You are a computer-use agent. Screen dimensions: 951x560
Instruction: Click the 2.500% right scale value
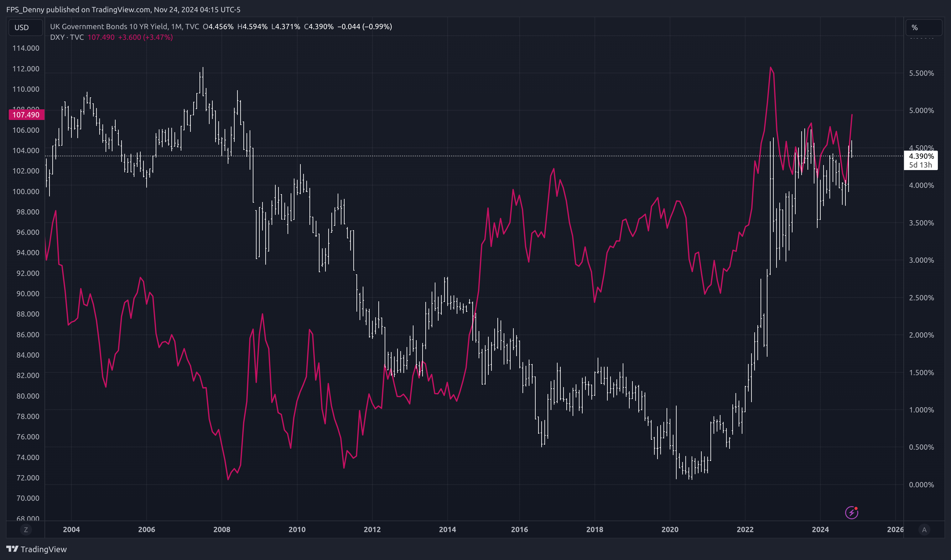(x=921, y=298)
